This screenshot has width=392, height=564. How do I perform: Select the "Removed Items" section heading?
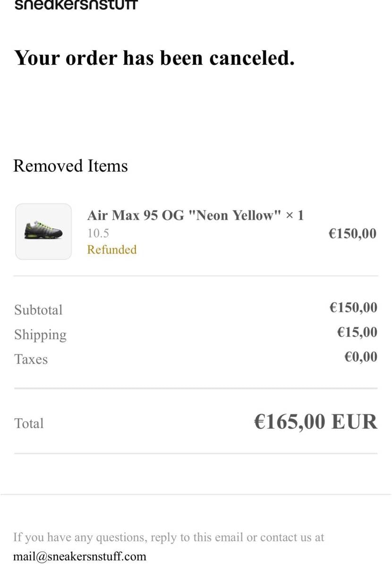pos(70,166)
